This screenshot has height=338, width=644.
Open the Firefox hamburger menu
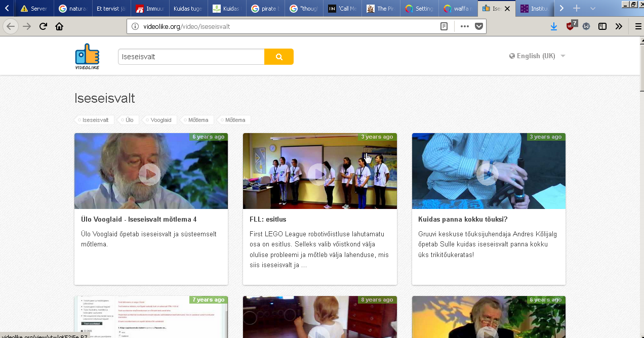click(x=638, y=26)
